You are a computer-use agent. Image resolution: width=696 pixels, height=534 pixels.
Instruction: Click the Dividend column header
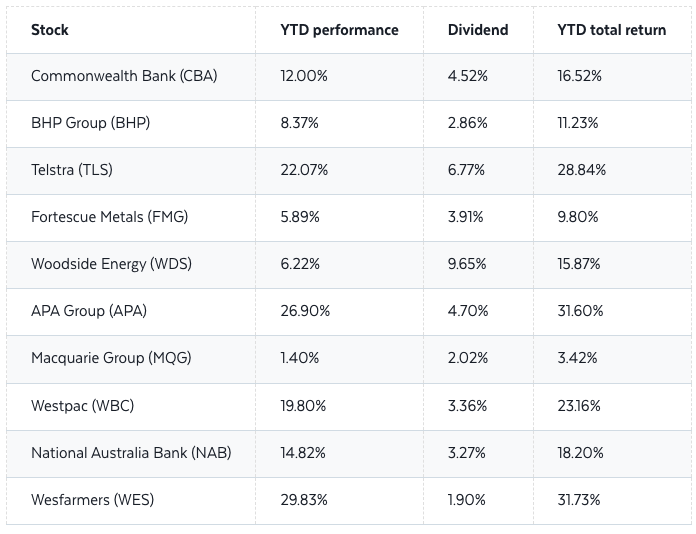pos(478,30)
